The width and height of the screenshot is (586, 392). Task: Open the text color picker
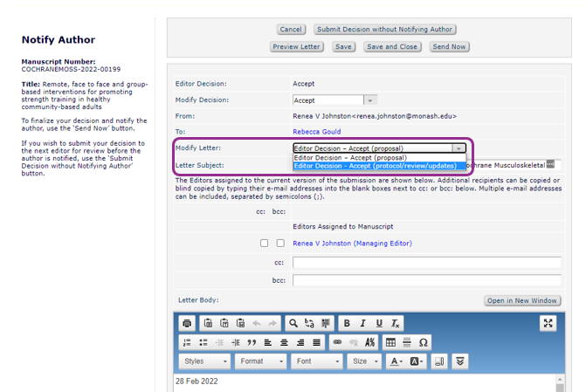[396, 361]
